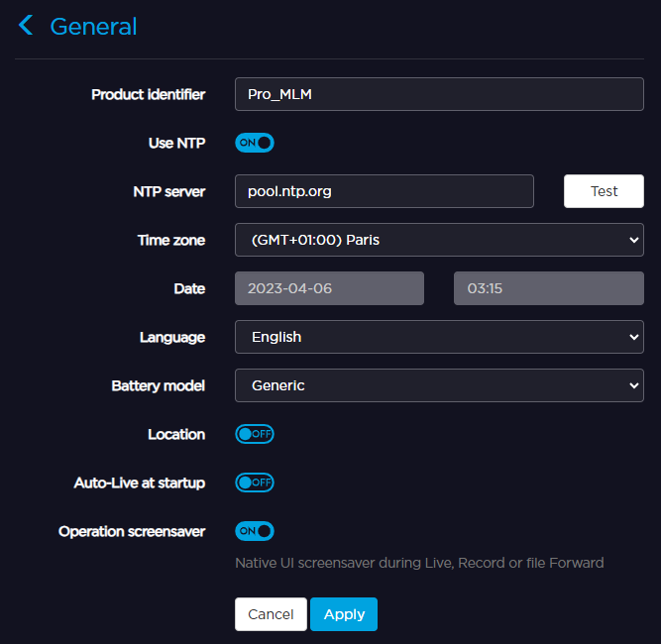Click the Product identifier label
The width and height of the screenshot is (661, 644).
[x=148, y=94]
